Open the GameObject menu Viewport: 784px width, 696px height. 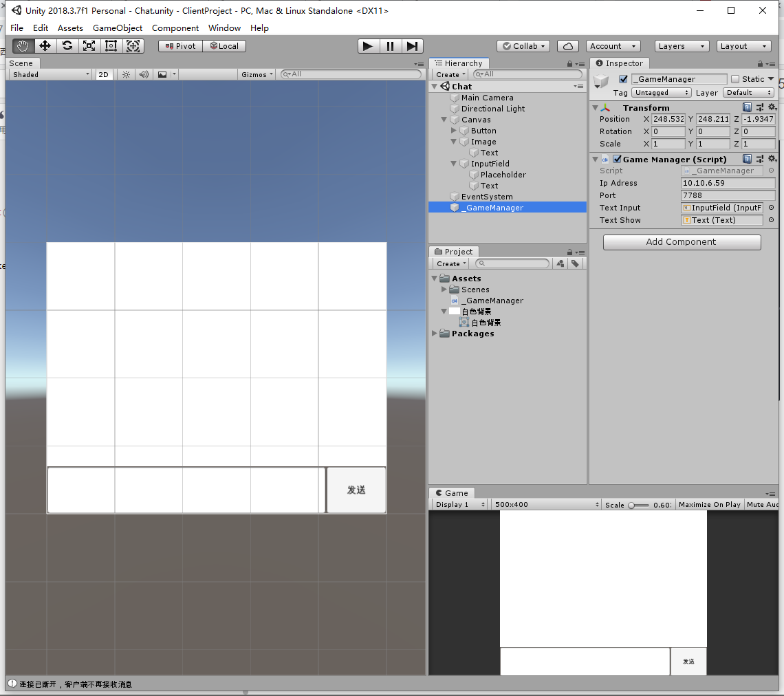(x=118, y=28)
